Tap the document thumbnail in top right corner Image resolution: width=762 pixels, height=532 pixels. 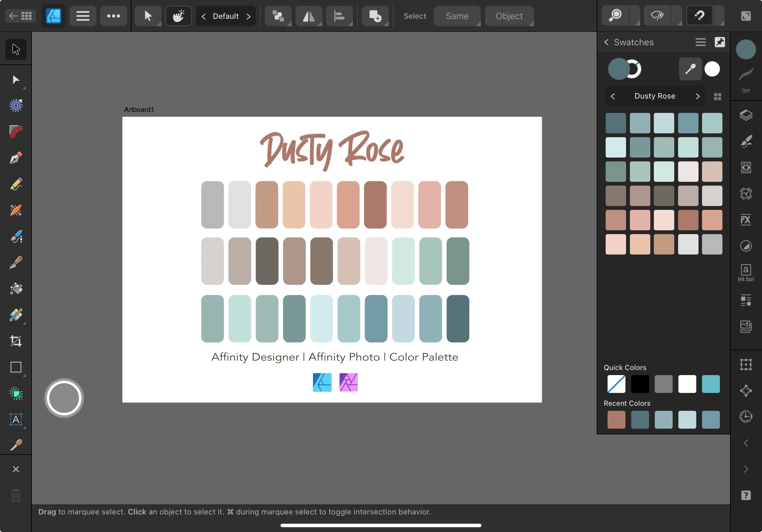pyautogui.click(x=746, y=15)
